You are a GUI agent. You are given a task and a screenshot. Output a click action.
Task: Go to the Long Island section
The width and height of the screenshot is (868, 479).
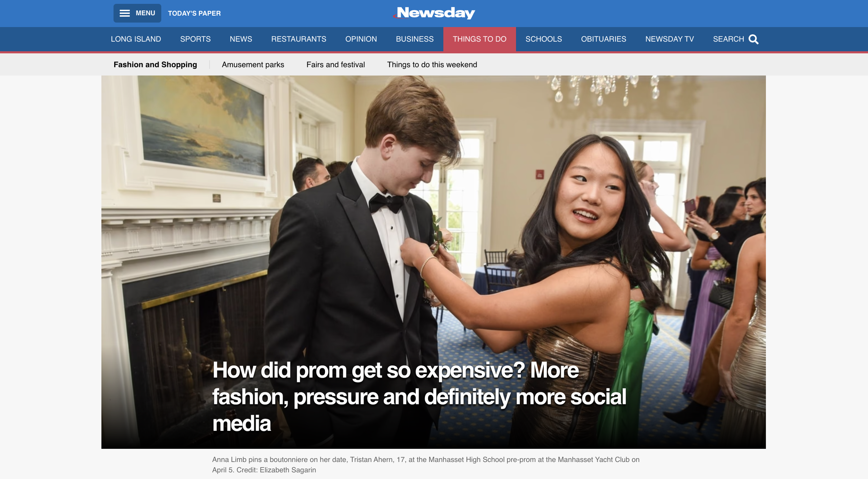pos(136,39)
